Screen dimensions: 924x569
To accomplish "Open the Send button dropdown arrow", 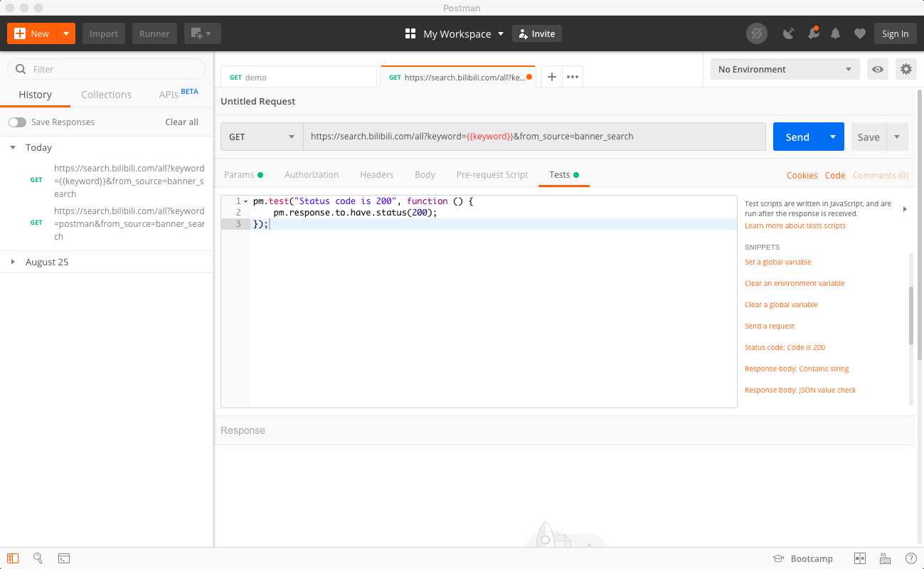I will [x=833, y=137].
